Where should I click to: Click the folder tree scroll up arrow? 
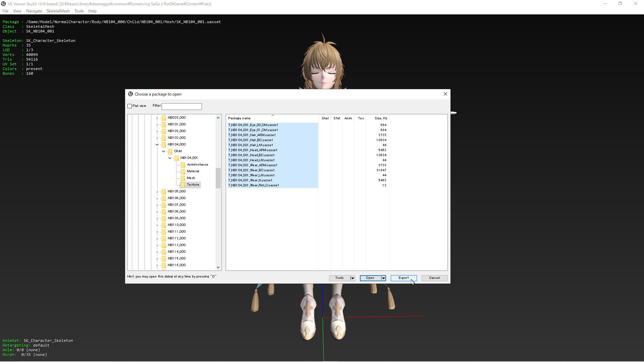coord(218,118)
